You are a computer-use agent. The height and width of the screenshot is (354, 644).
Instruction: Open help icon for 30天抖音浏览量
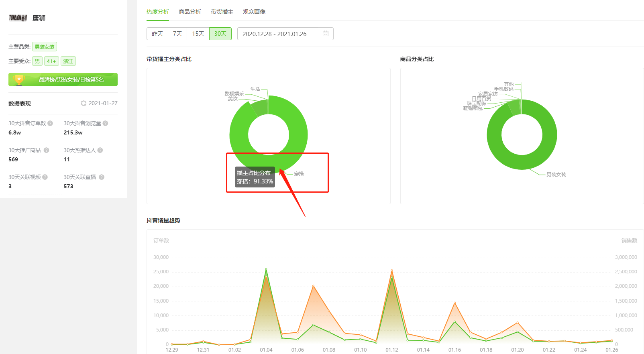click(105, 123)
